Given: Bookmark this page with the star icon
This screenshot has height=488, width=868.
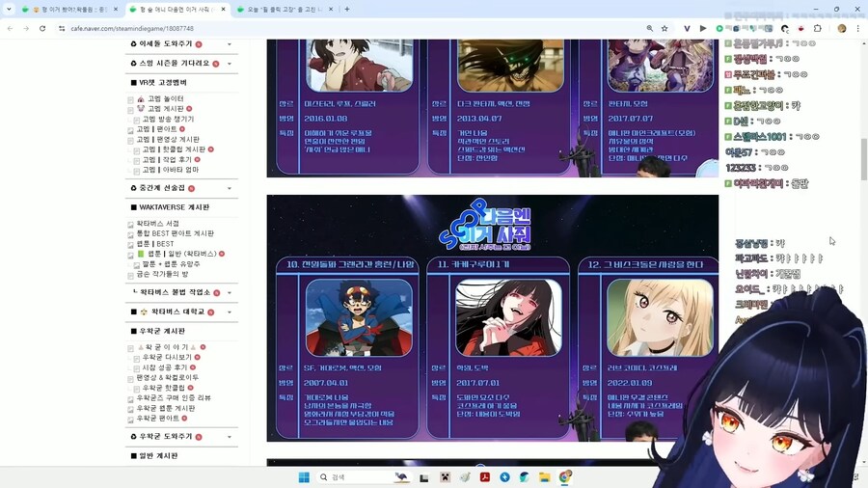Looking at the screenshot, I should (665, 28).
